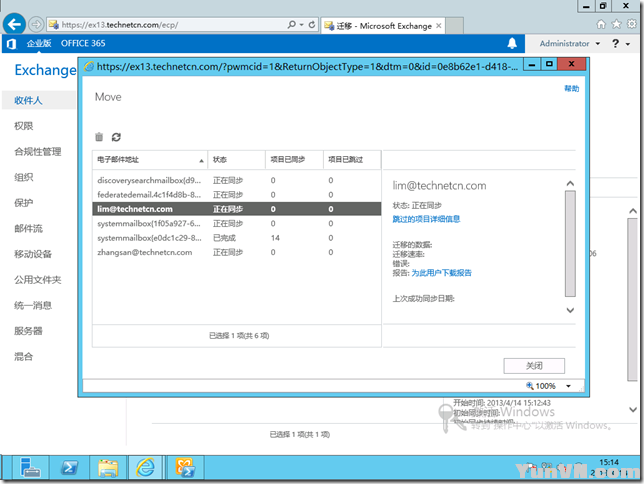This screenshot has width=644, height=484.
Task: Open Server Manager from taskbar
Action: tap(29, 468)
